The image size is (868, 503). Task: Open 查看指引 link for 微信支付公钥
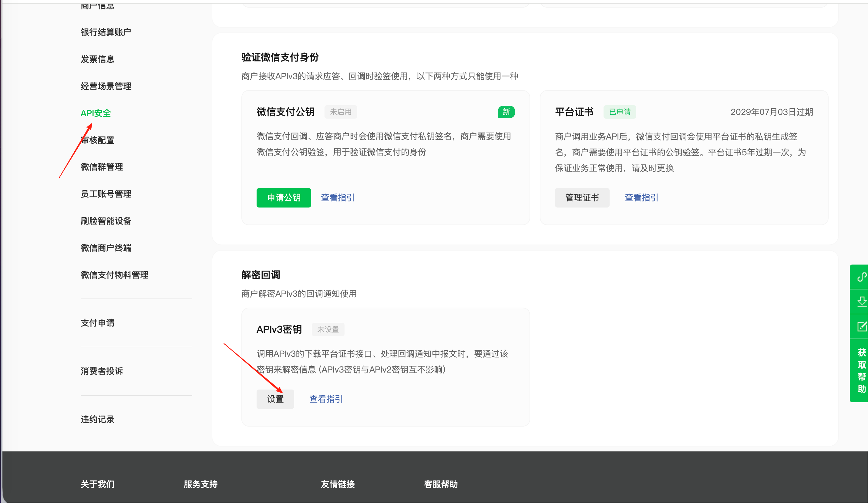click(x=338, y=198)
